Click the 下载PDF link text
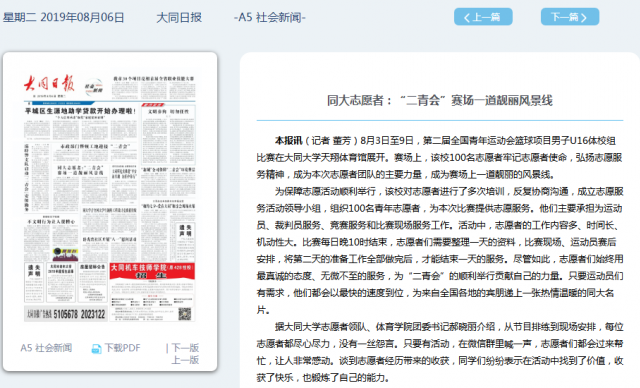 (x=122, y=348)
